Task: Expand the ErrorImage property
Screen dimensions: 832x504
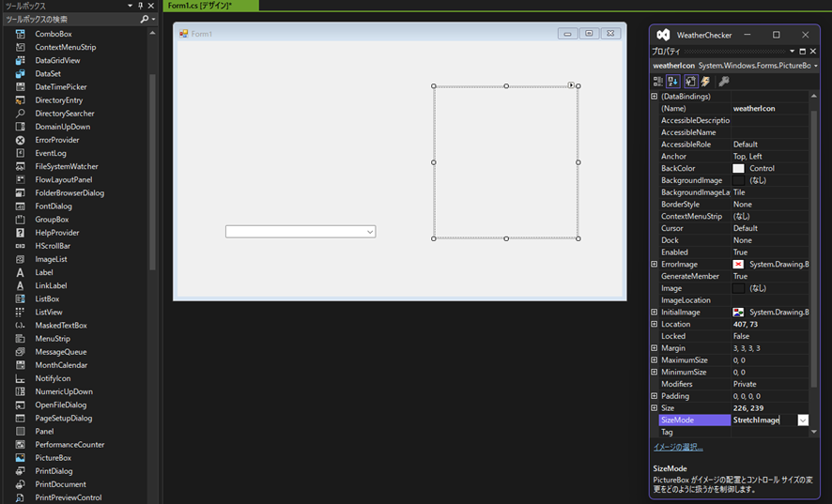Action: tap(655, 265)
